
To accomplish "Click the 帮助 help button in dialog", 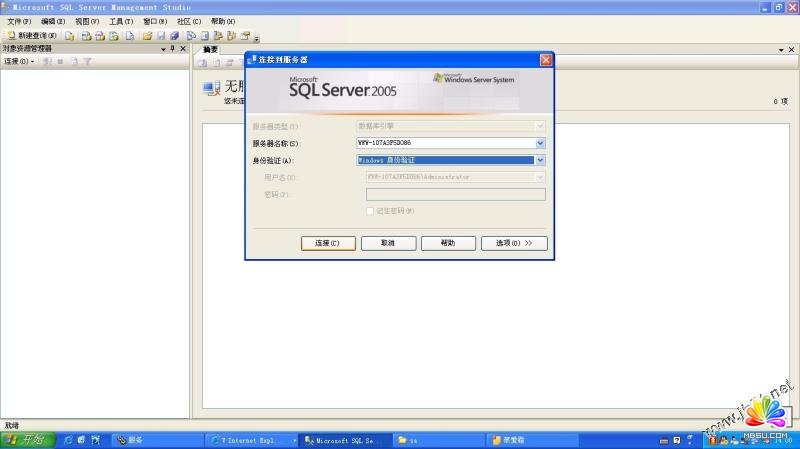I will pyautogui.click(x=448, y=243).
